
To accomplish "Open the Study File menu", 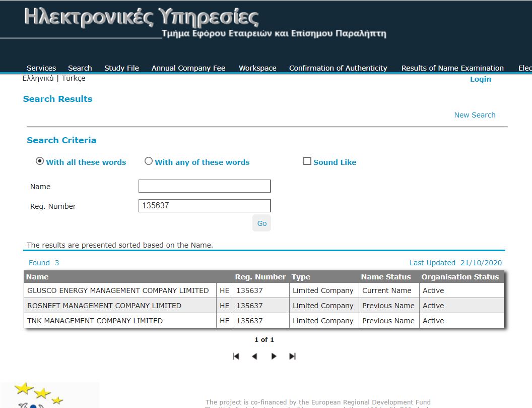I will [x=121, y=68].
